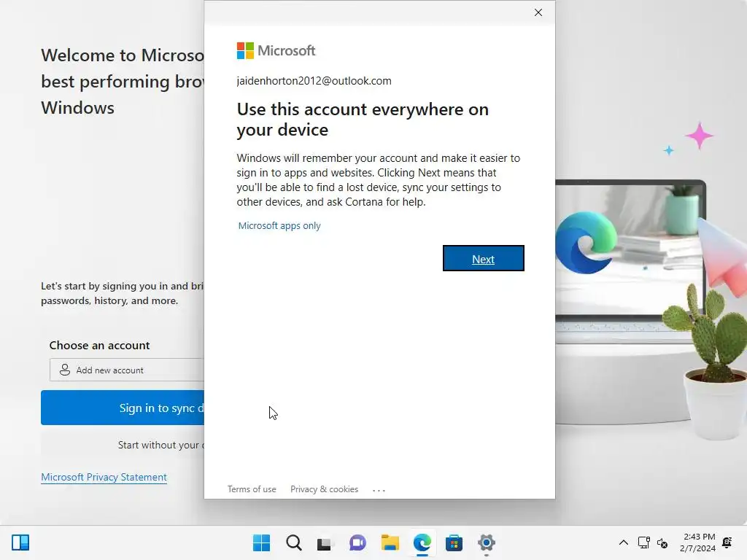747x560 pixels.
Task: Switch to Microsoft Edge on taskbar
Action: 422,542
